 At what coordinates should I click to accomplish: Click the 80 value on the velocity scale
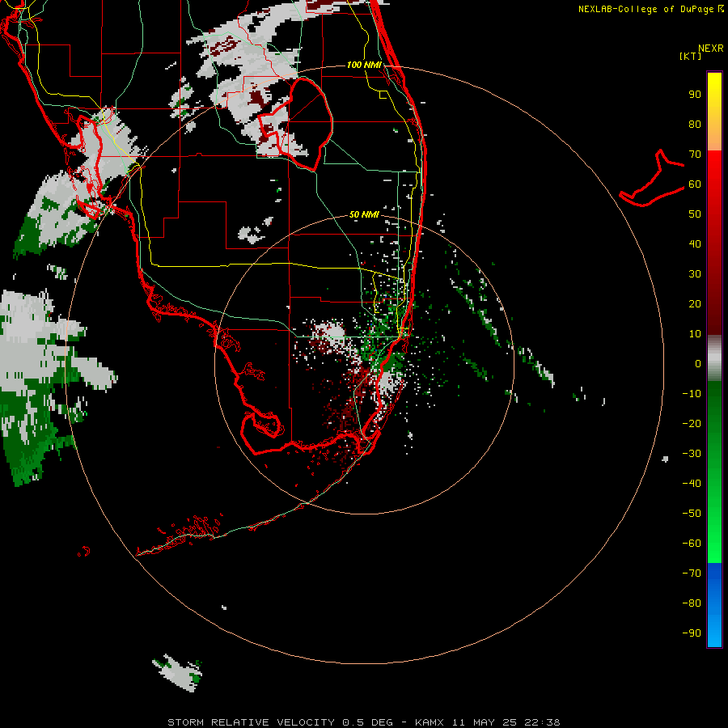tap(695, 124)
